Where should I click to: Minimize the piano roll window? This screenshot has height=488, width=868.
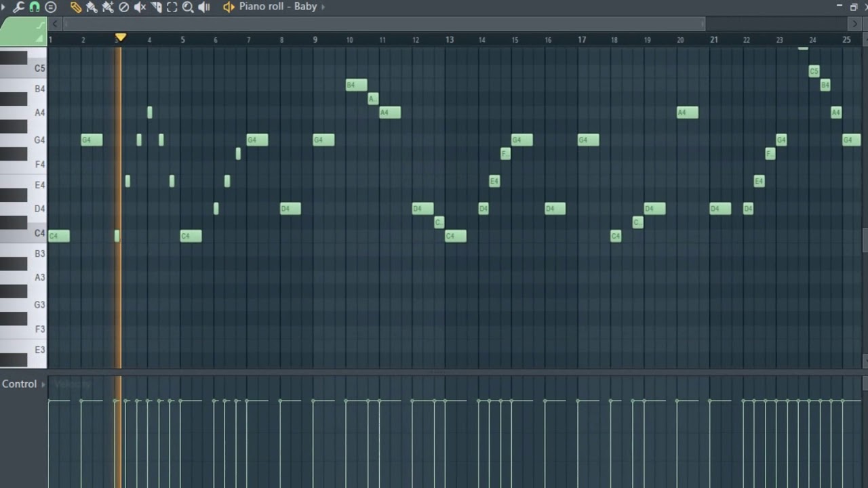click(x=839, y=6)
